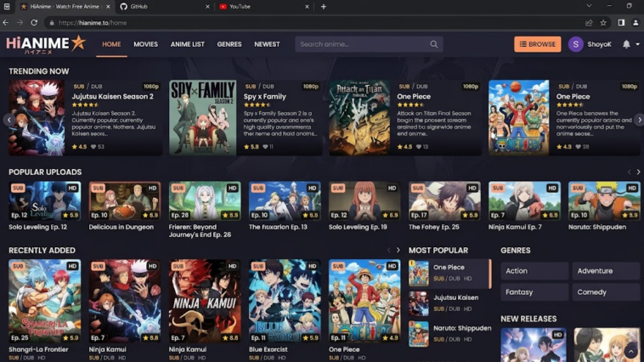Open the tab search dropdown

click(589, 6)
